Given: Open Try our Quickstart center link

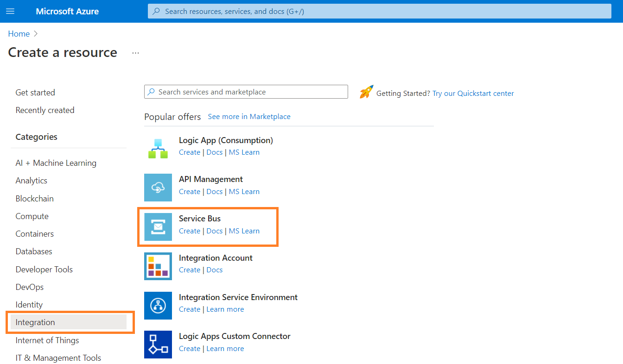Looking at the screenshot, I should pyautogui.click(x=473, y=94).
